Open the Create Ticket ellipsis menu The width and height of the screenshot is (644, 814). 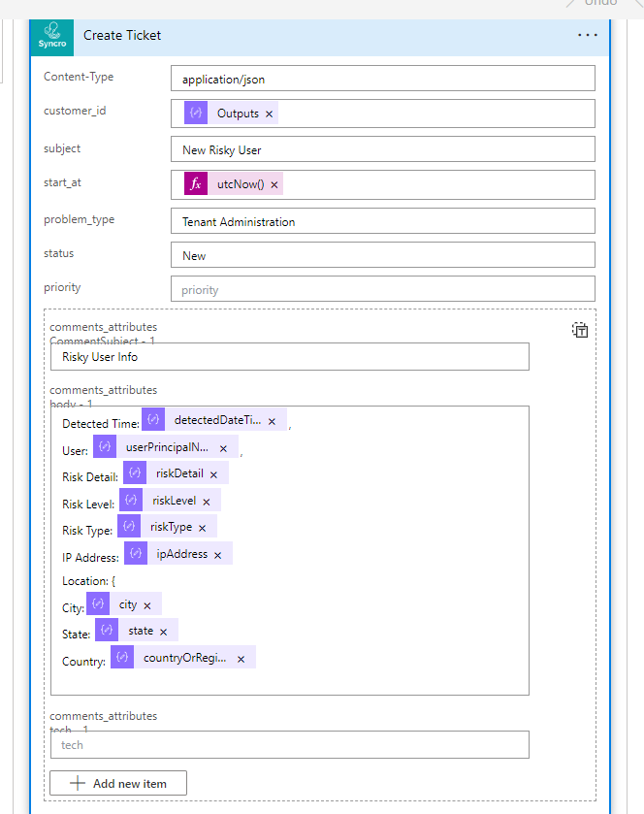click(587, 35)
